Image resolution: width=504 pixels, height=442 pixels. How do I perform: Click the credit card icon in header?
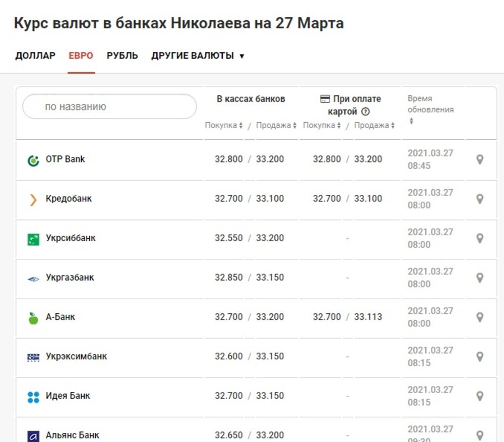click(x=325, y=99)
